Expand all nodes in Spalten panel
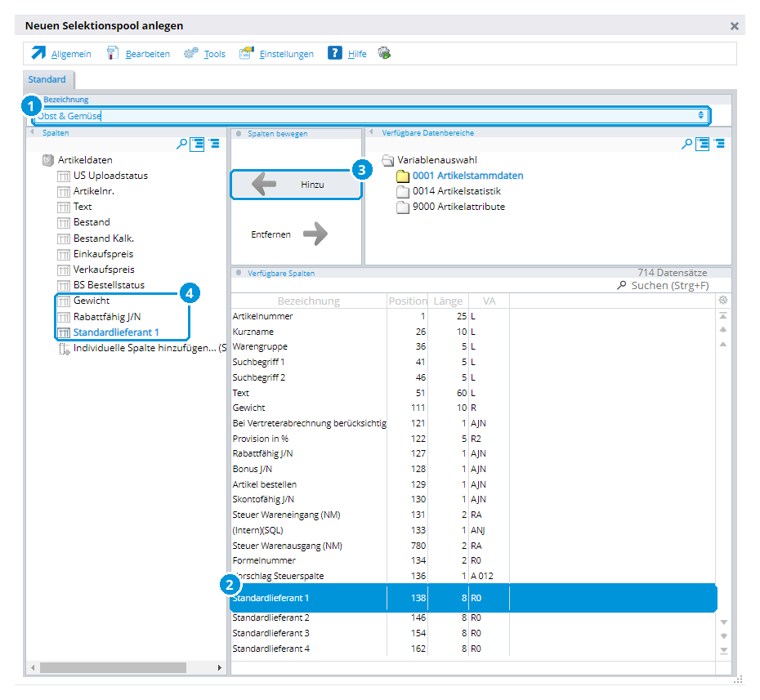Screen dimensions: 760x700 point(197,144)
